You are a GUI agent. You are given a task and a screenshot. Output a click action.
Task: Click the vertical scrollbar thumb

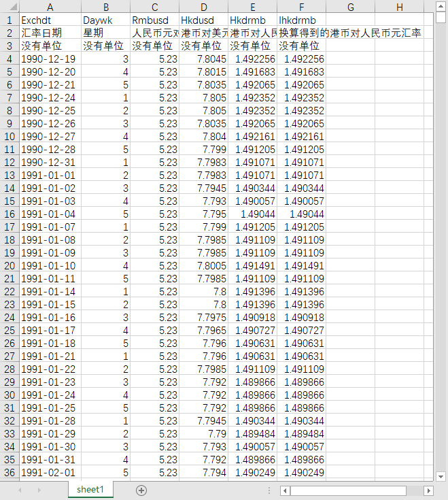pos(441,17)
